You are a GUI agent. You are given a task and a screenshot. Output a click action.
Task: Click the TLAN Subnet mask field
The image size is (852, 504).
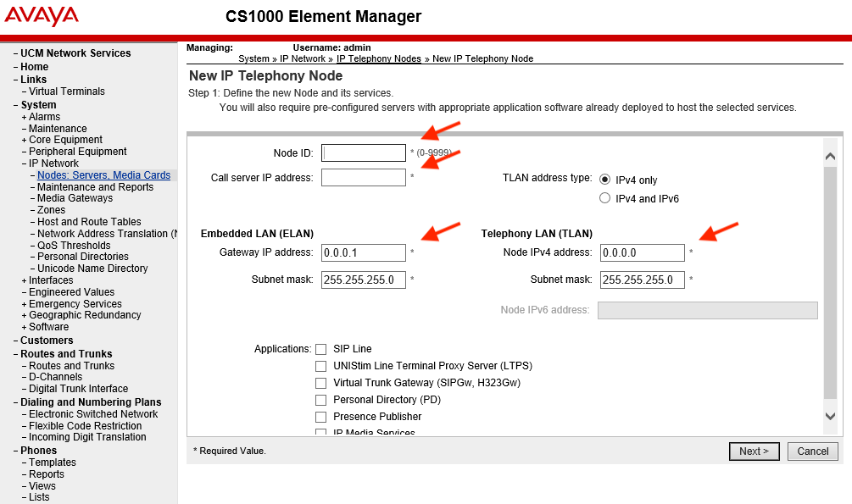[643, 280]
